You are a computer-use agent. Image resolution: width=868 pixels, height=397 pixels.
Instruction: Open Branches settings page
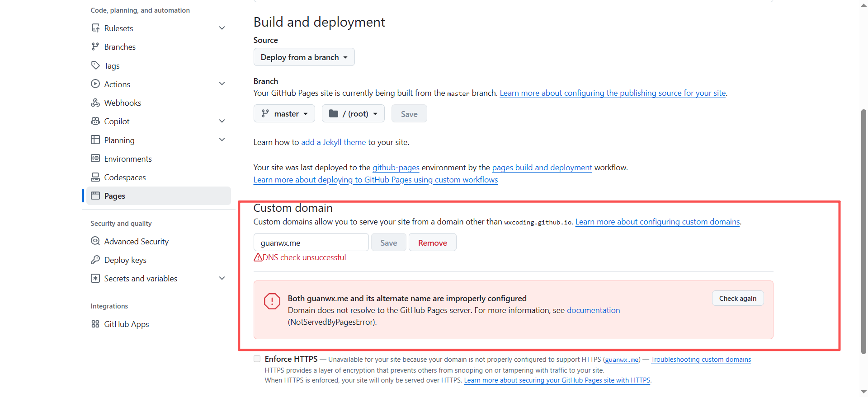[120, 47]
